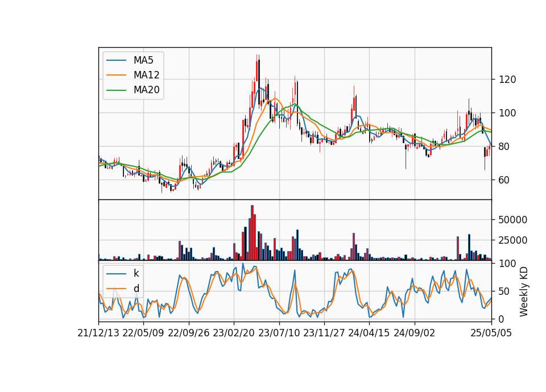Click the 80 price axis label

click(x=504, y=147)
